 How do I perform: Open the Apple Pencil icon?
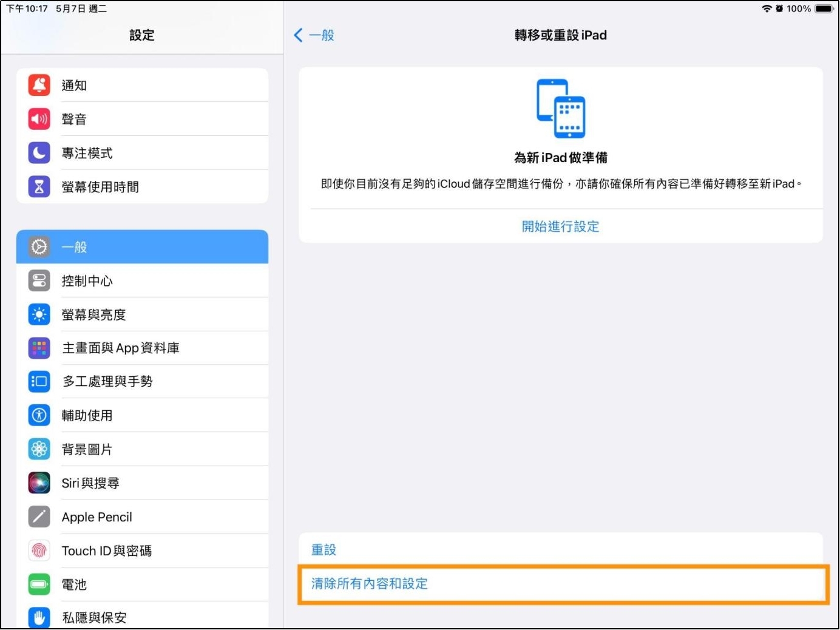pyautogui.click(x=39, y=517)
